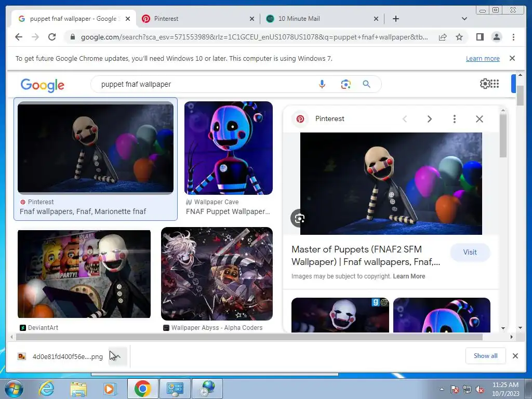Open the volume icon in system tray
This screenshot has height=399, width=532.
click(x=480, y=389)
